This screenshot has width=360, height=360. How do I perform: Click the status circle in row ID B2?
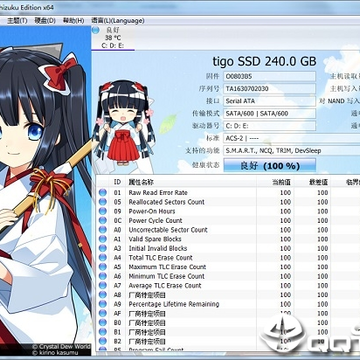coord(102,342)
